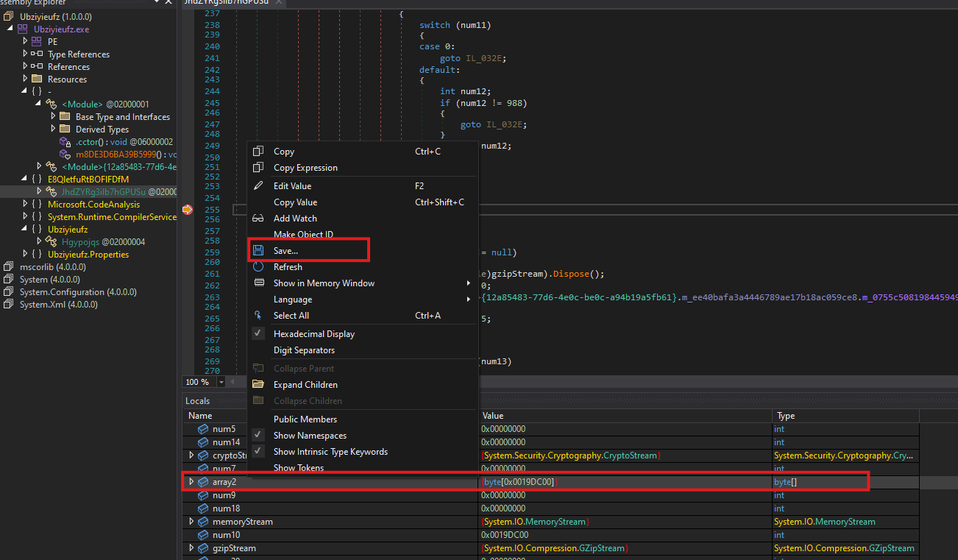Click the Resources folder icon in tree
Viewport: 958px width, 560px height.
point(37,79)
